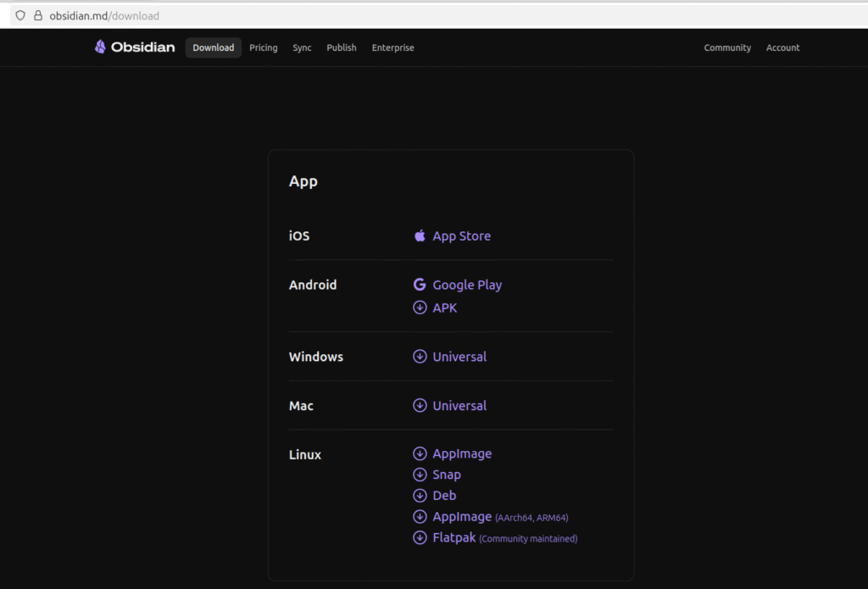Click the download icon beside Deb
Screen dimensions: 868x589
[420, 496]
